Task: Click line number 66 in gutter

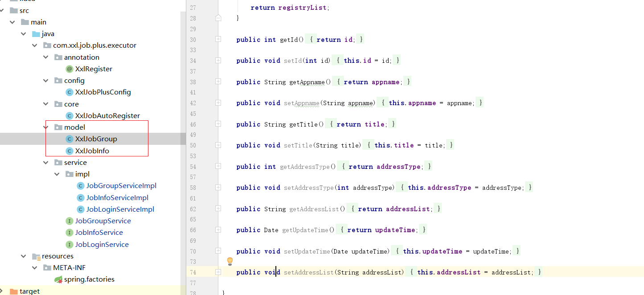Action: pyautogui.click(x=193, y=230)
